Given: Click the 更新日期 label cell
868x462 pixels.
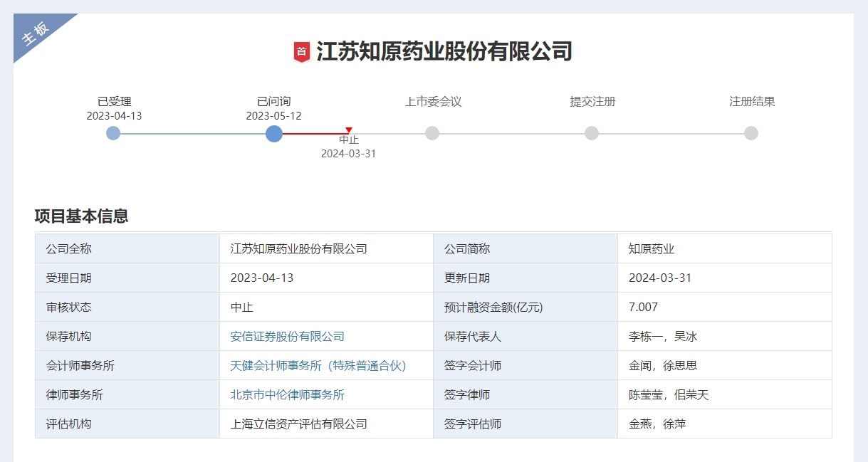Looking at the screenshot, I should click(525, 278).
